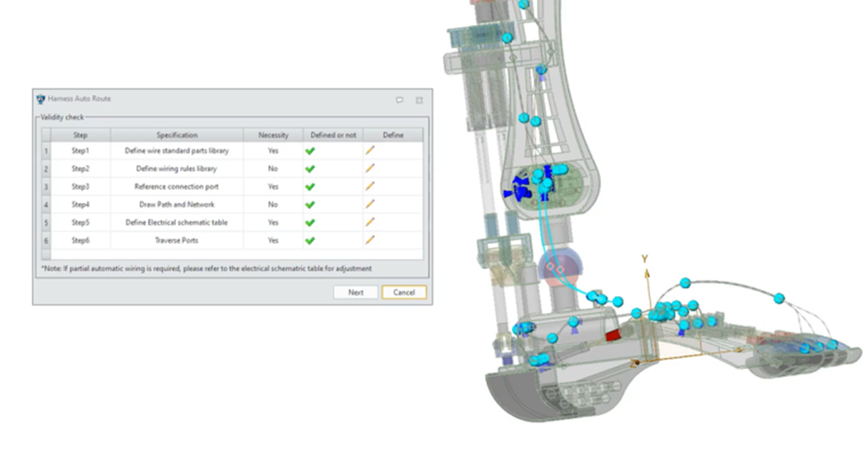This screenshot has width=868, height=457.
Task: Click the Define pencil for Step4
Action: coord(371,204)
